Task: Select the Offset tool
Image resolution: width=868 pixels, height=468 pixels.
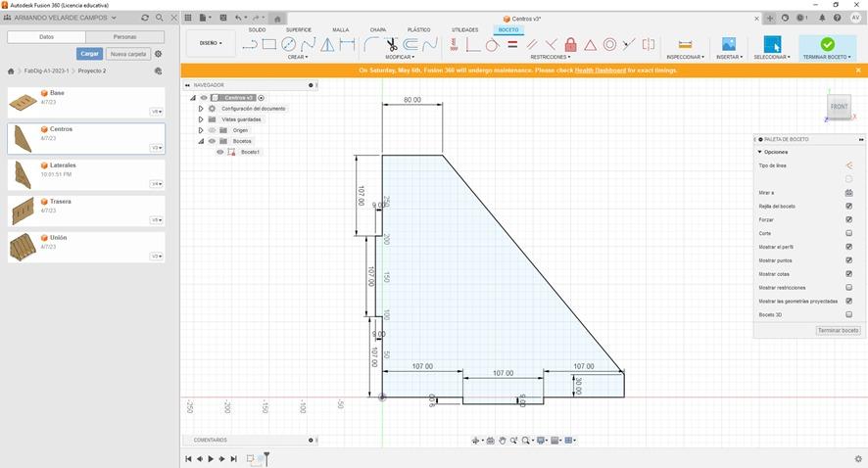Action: pyautogui.click(x=410, y=44)
